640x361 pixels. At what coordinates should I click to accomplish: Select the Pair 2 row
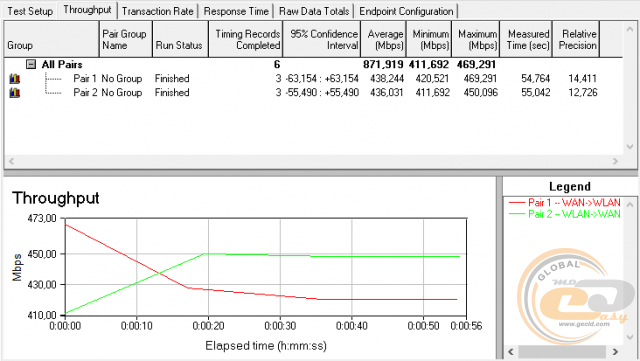click(x=313, y=93)
